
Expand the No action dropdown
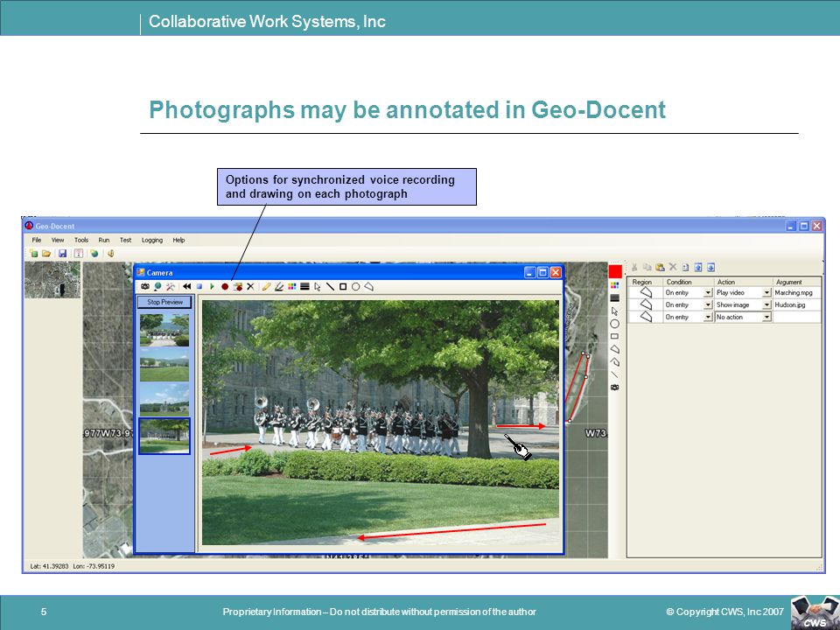766,317
